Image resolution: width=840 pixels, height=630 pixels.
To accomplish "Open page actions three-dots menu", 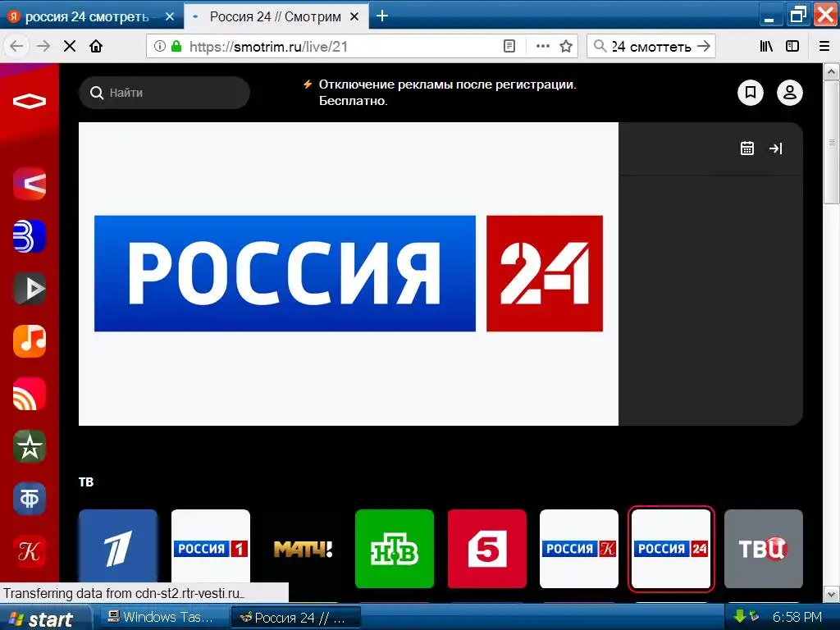I will click(x=543, y=46).
